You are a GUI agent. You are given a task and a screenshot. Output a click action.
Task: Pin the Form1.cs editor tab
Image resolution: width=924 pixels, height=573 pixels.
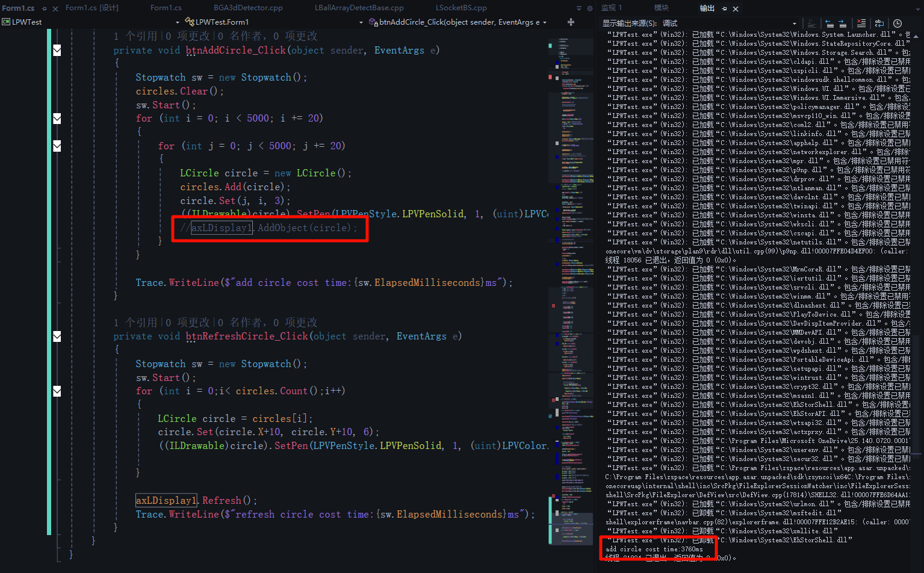click(x=45, y=8)
